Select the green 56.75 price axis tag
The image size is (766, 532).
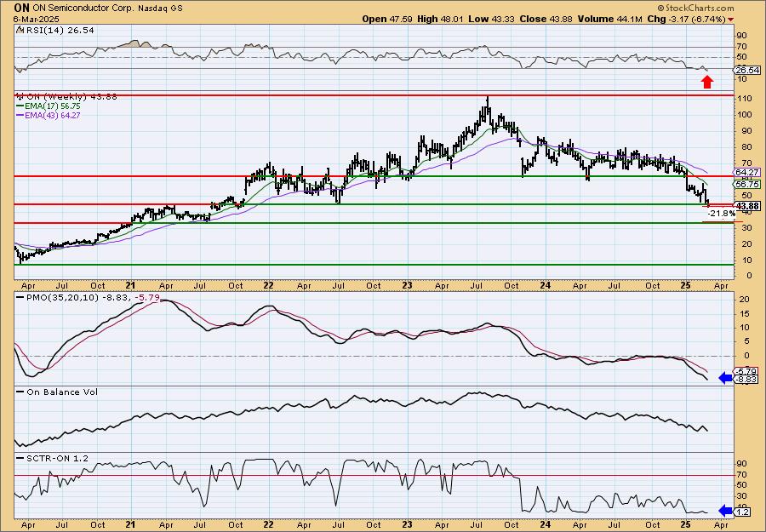tap(748, 184)
